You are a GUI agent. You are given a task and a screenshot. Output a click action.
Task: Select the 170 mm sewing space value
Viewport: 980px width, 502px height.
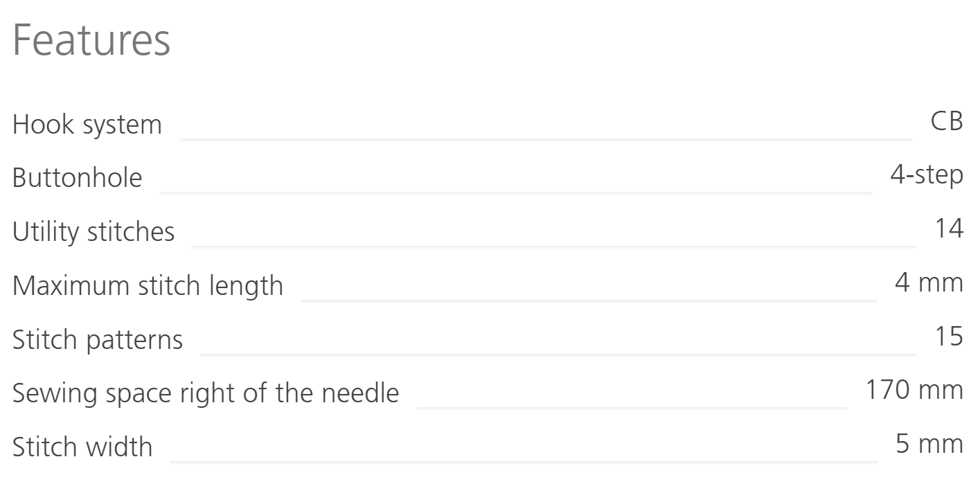[914, 390]
